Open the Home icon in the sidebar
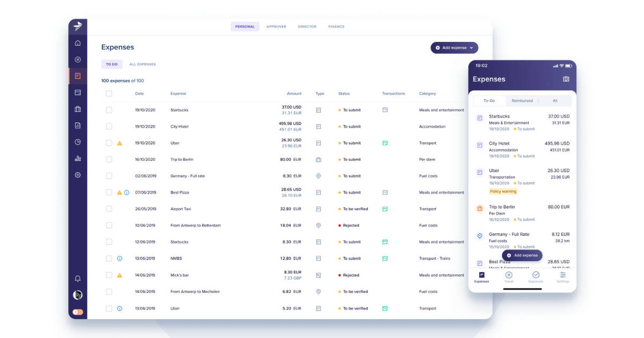The height and width of the screenshot is (338, 644). [x=78, y=43]
